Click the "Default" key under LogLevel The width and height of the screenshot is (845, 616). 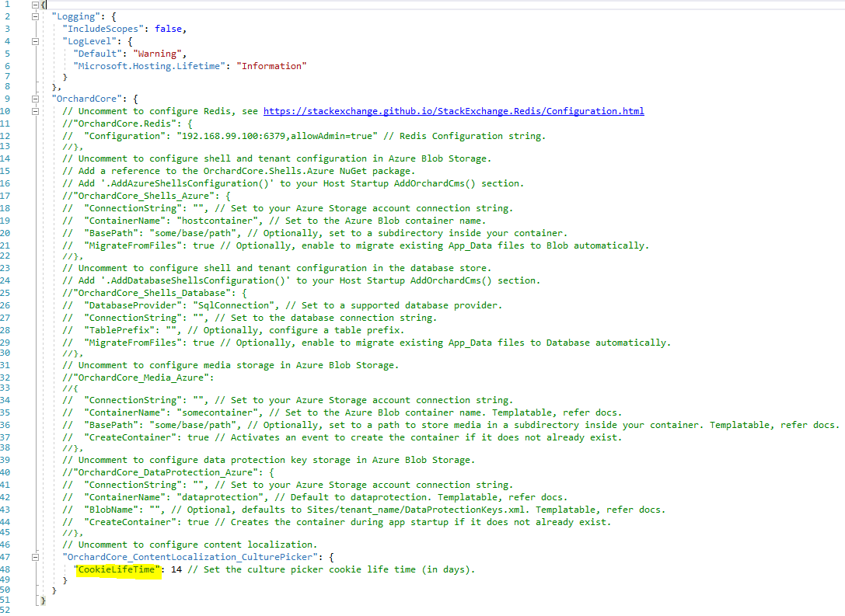pos(97,54)
